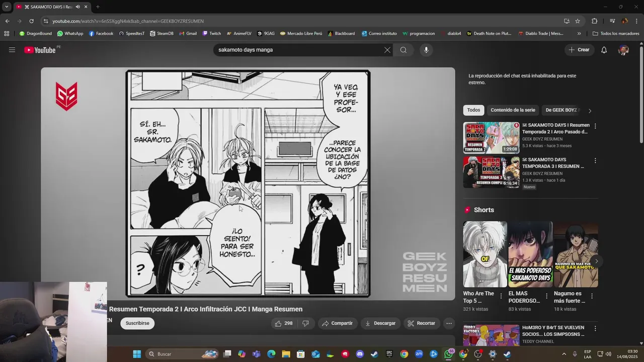Subscribe with the Suscribirse button
Image resolution: width=644 pixels, height=362 pixels.
137,323
